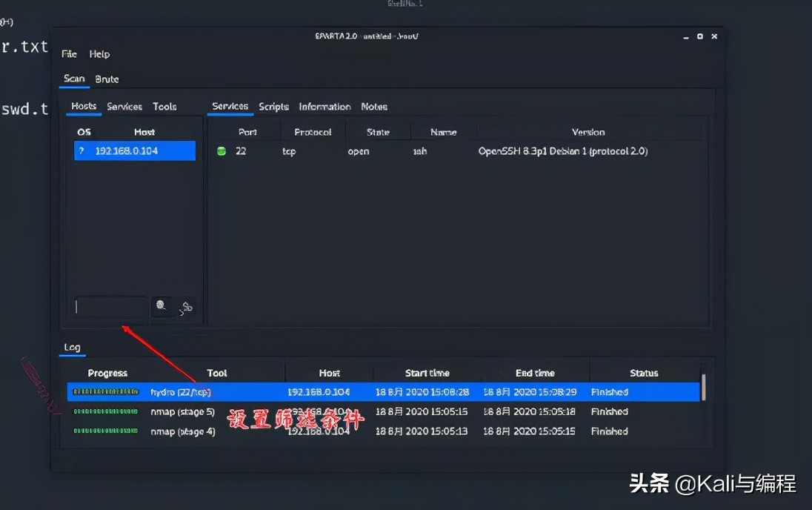The height and width of the screenshot is (510, 812).
Task: Select host 192.168.0.104 in the Hosts list
Action: [135, 150]
